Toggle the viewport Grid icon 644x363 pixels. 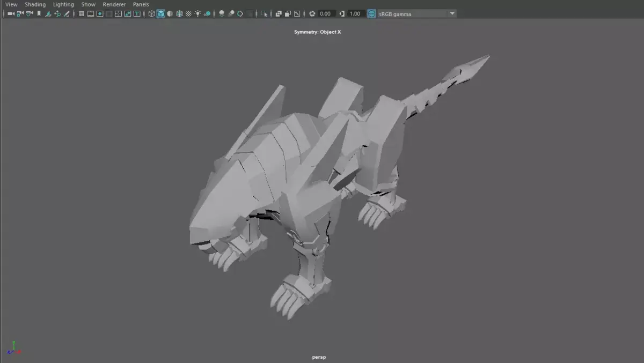click(x=82, y=13)
